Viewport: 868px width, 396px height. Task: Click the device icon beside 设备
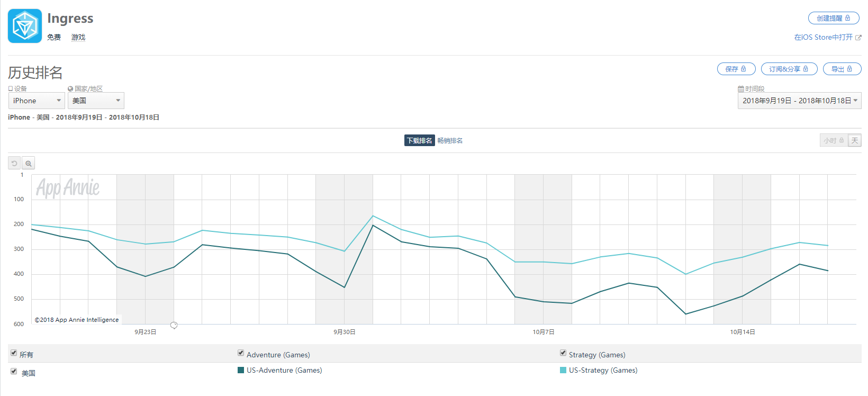coord(11,89)
